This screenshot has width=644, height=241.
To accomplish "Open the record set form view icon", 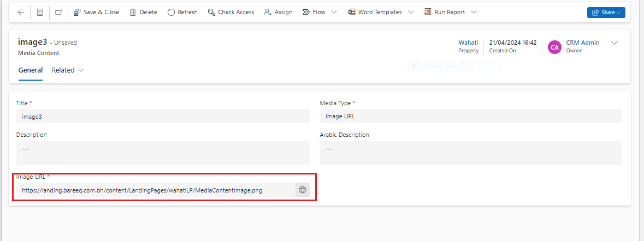I will [x=40, y=12].
